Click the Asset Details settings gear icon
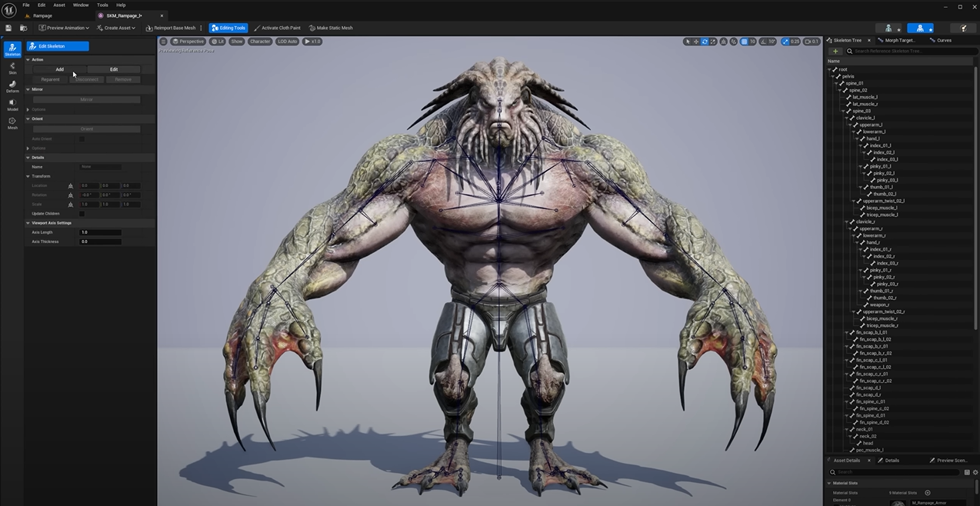The image size is (980, 506). [x=975, y=472]
